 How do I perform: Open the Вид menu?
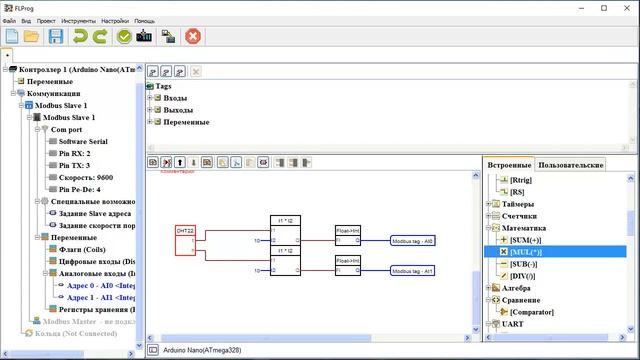(26, 21)
